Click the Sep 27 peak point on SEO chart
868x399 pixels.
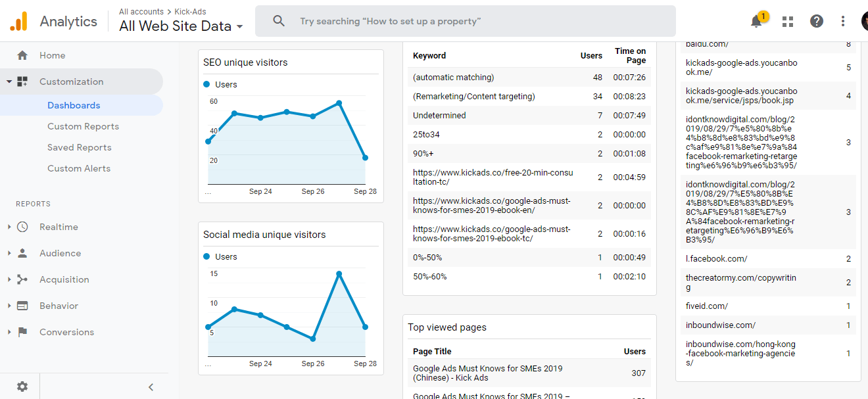339,103
